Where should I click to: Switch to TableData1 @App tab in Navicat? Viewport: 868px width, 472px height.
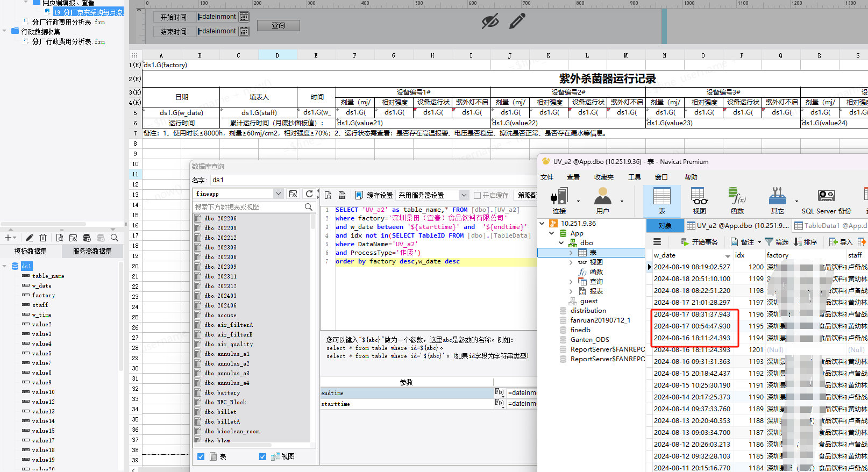[x=830, y=226]
